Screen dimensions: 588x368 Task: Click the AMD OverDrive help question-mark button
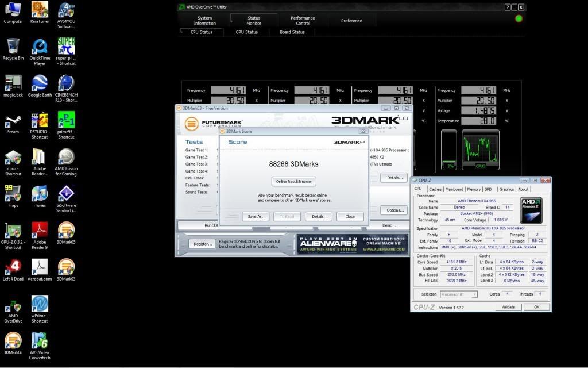(508, 7)
